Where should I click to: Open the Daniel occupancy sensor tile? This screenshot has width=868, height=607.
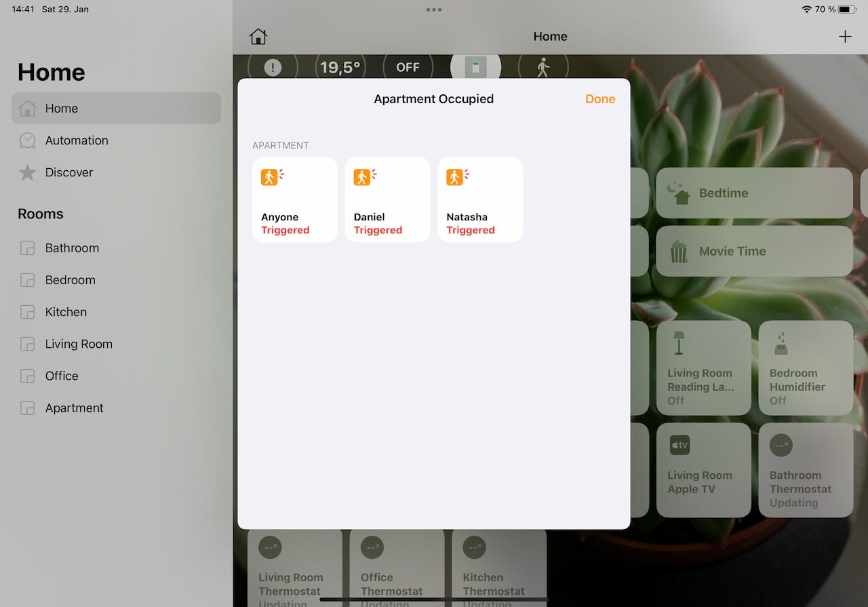pos(387,199)
